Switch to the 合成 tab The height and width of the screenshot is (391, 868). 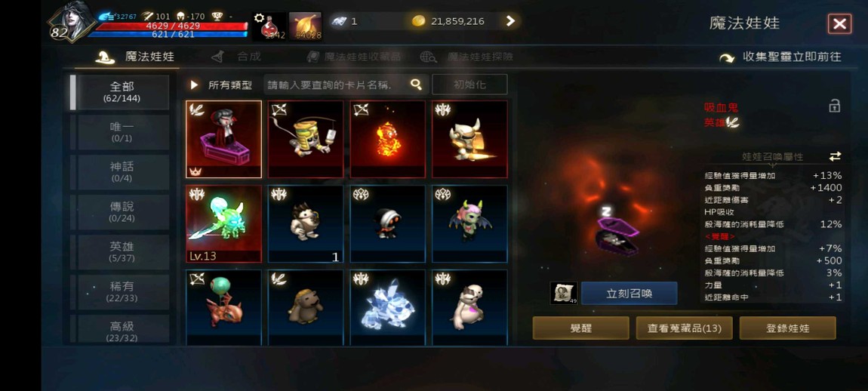coord(235,57)
